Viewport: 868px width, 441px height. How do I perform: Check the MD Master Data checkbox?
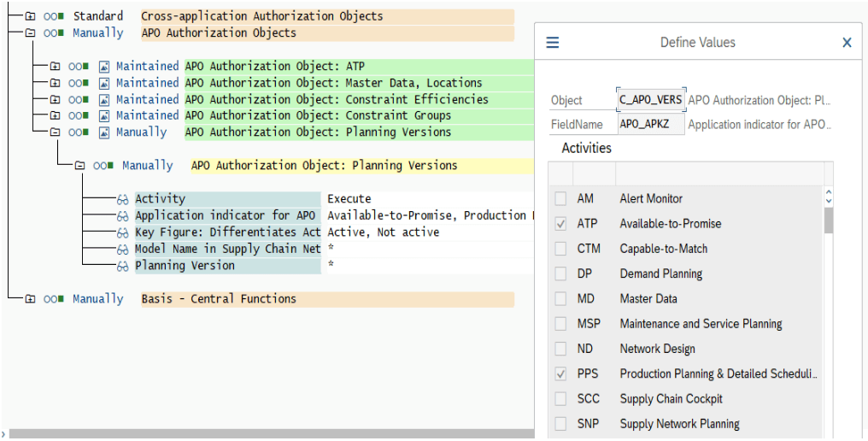tap(560, 298)
